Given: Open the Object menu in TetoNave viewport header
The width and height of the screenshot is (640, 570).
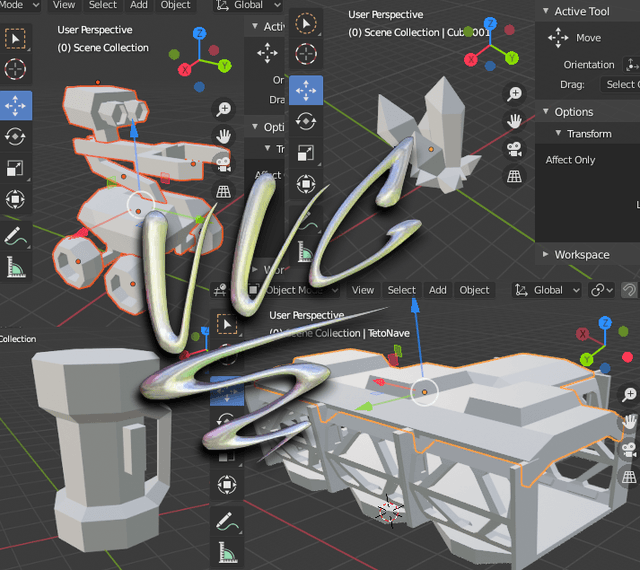Looking at the screenshot, I should [x=474, y=290].
